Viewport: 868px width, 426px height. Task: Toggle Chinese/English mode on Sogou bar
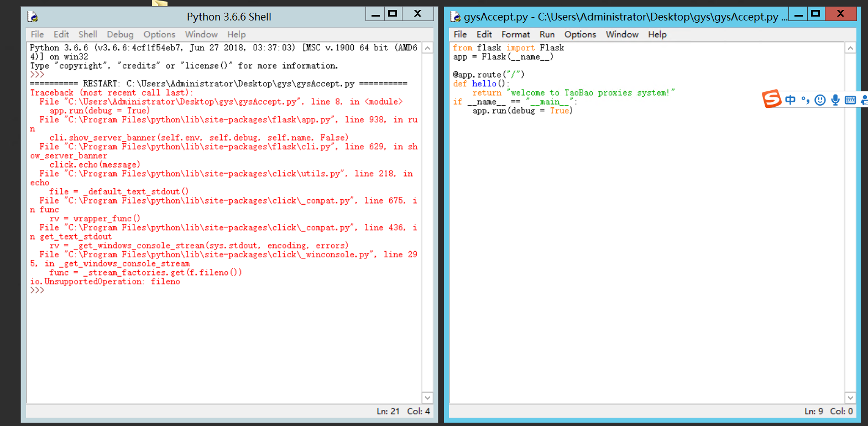(x=790, y=100)
